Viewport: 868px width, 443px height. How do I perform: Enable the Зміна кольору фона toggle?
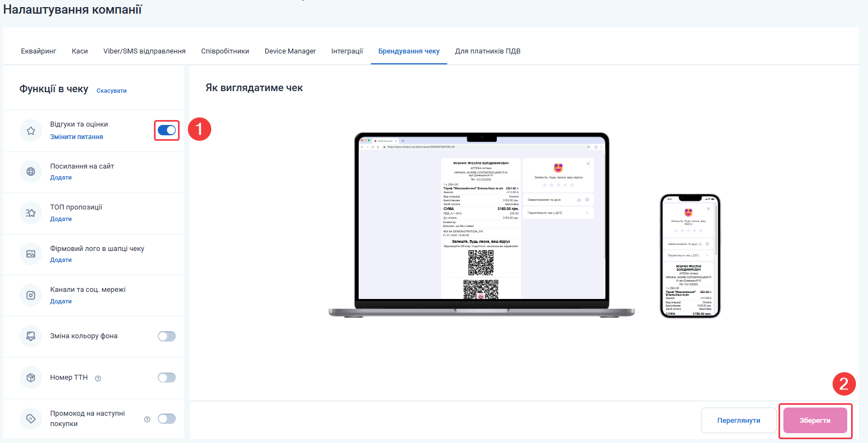pos(167,336)
